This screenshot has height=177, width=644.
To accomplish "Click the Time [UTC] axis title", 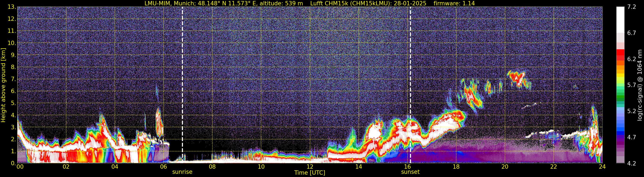I will tap(310, 173).
